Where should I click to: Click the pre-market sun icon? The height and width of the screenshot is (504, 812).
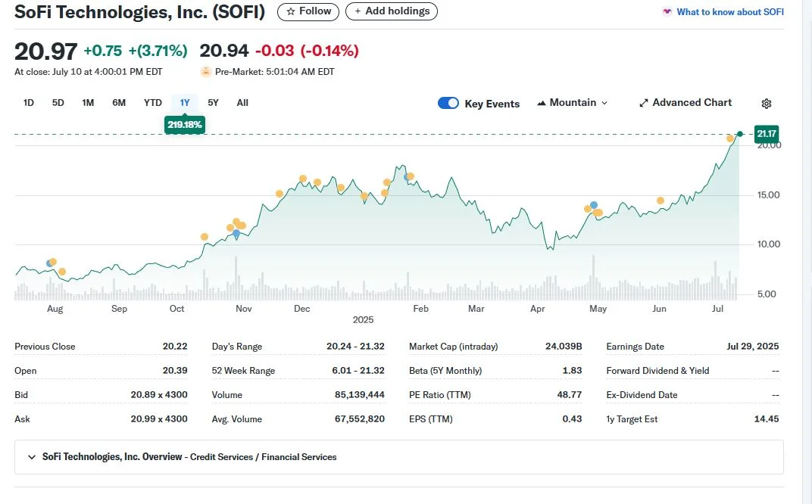pyautogui.click(x=205, y=72)
